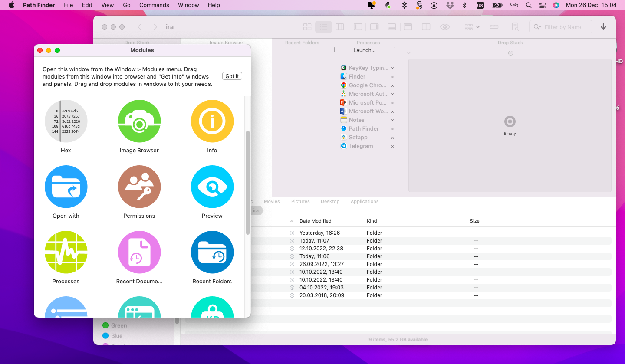Open the Launch... dropdown in Processes
The height and width of the screenshot is (364, 625).
coord(365,50)
